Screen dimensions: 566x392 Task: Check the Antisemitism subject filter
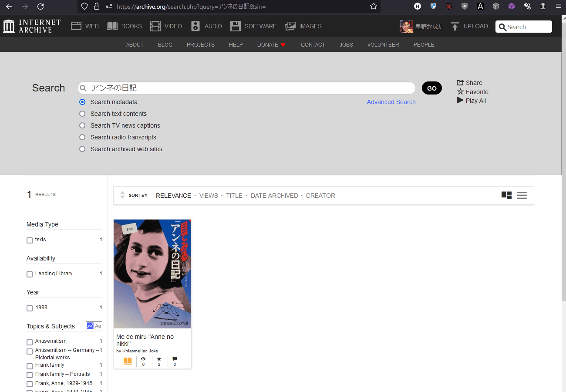(x=30, y=342)
